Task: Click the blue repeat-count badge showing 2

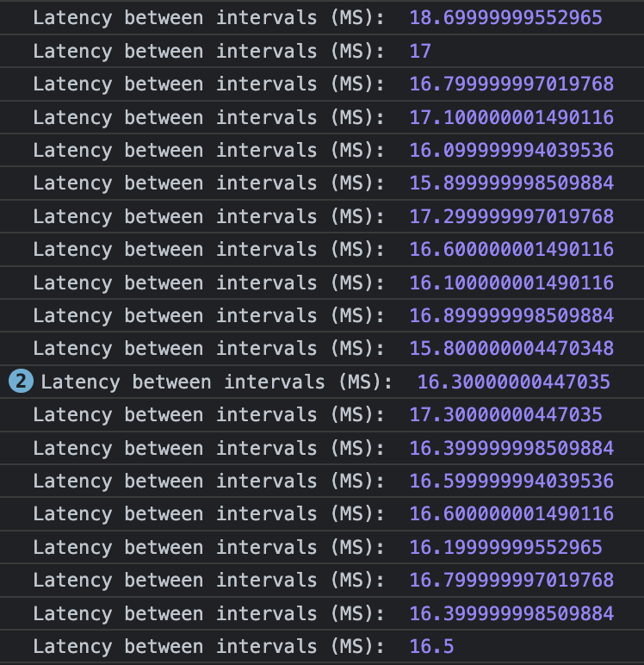Action: point(21,382)
